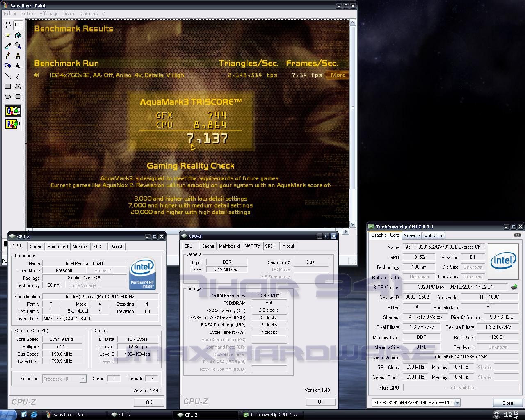The image size is (525, 420).
Task: Open Memory tab in left CPU-Z window
Action: pos(80,247)
